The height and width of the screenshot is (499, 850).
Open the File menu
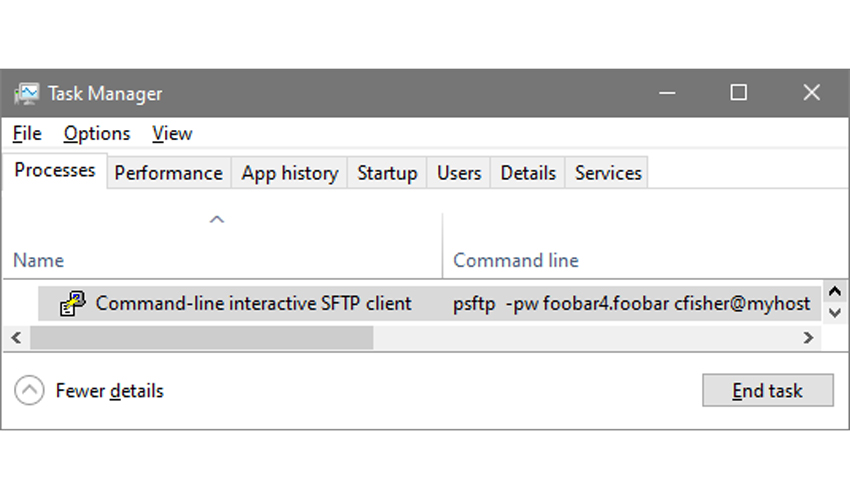27,133
